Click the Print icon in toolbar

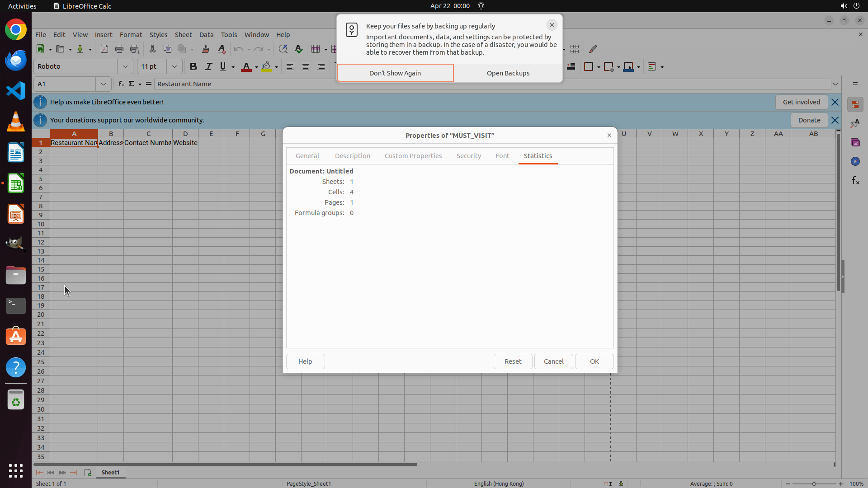coord(119,49)
